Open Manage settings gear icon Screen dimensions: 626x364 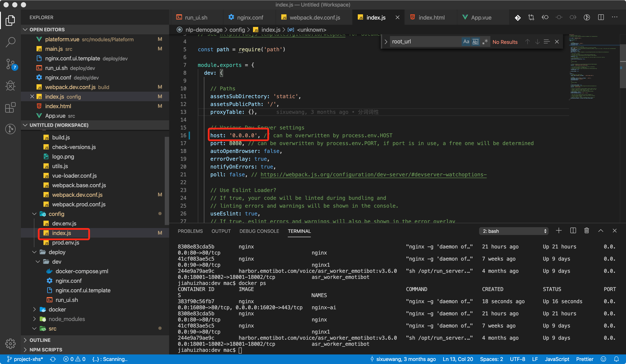coord(10,343)
